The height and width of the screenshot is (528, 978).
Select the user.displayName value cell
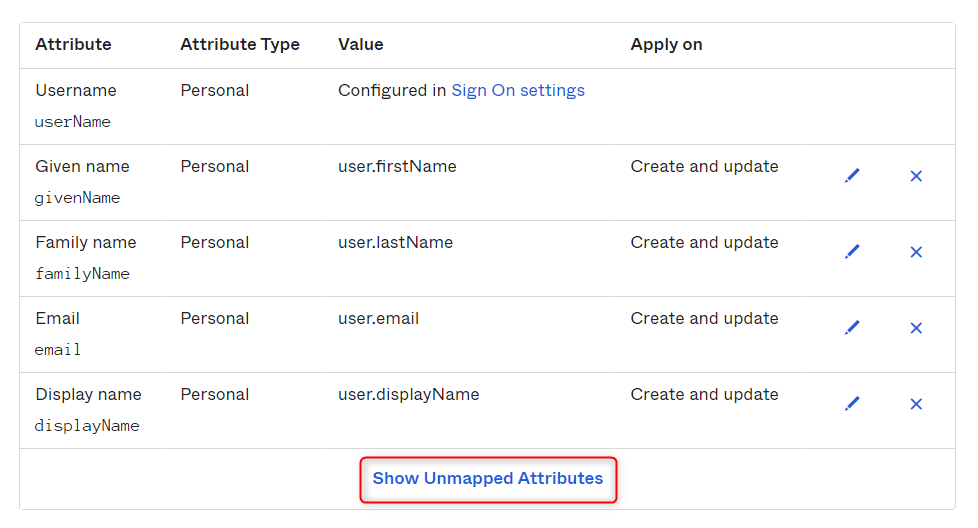409,395
